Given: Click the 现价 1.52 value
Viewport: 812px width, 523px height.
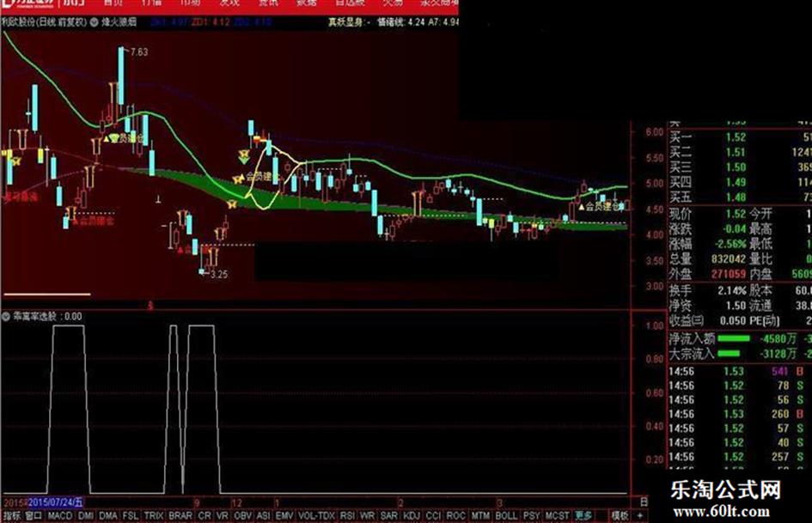Looking at the screenshot, I should [736, 214].
